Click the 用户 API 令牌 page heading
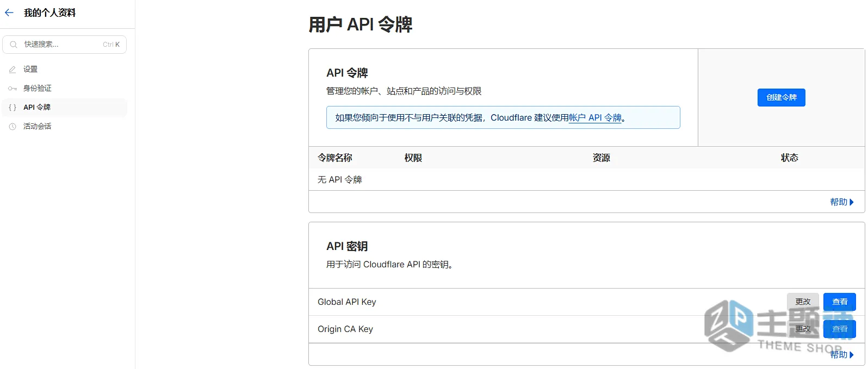 click(361, 24)
